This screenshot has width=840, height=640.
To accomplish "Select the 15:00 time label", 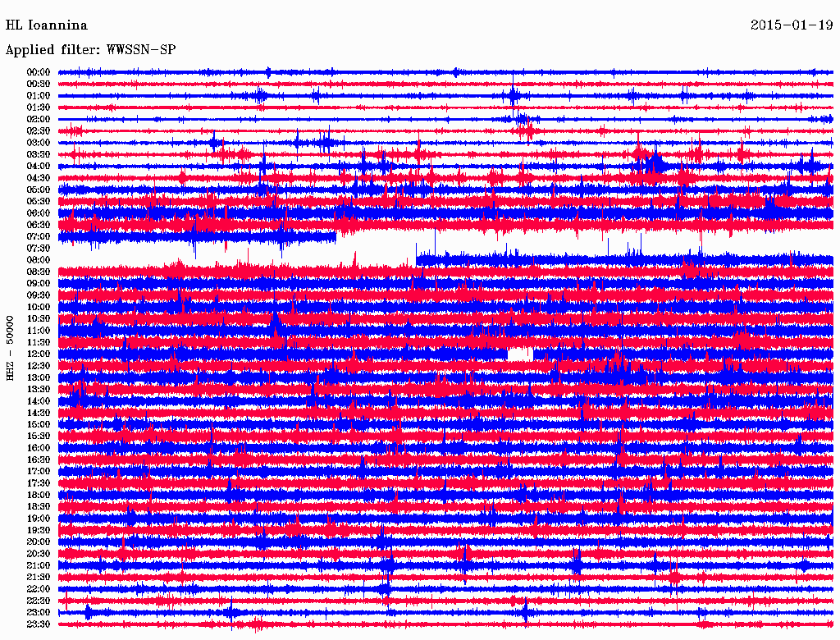I will tap(39, 424).
